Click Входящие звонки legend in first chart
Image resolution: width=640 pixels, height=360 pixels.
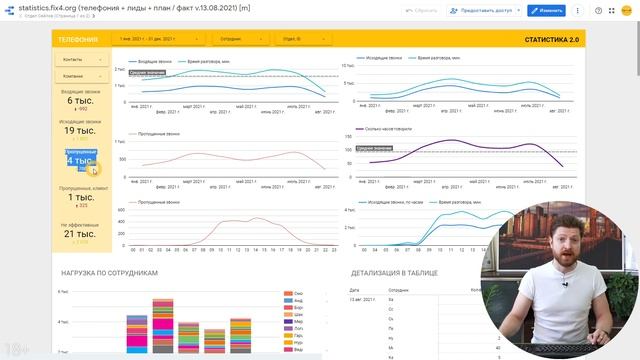pos(150,62)
